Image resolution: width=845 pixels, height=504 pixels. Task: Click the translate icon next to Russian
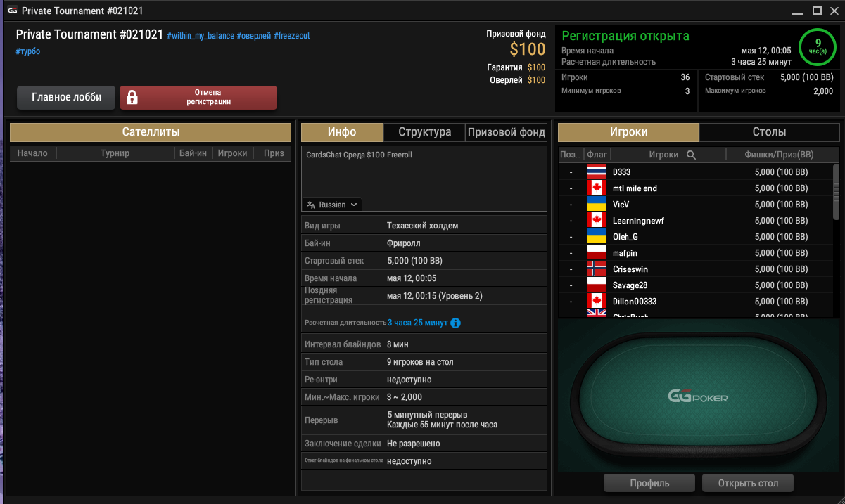click(x=311, y=205)
